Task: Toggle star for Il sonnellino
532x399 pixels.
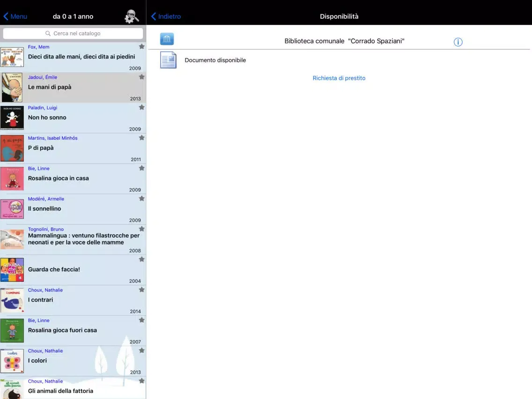Action: [142, 199]
